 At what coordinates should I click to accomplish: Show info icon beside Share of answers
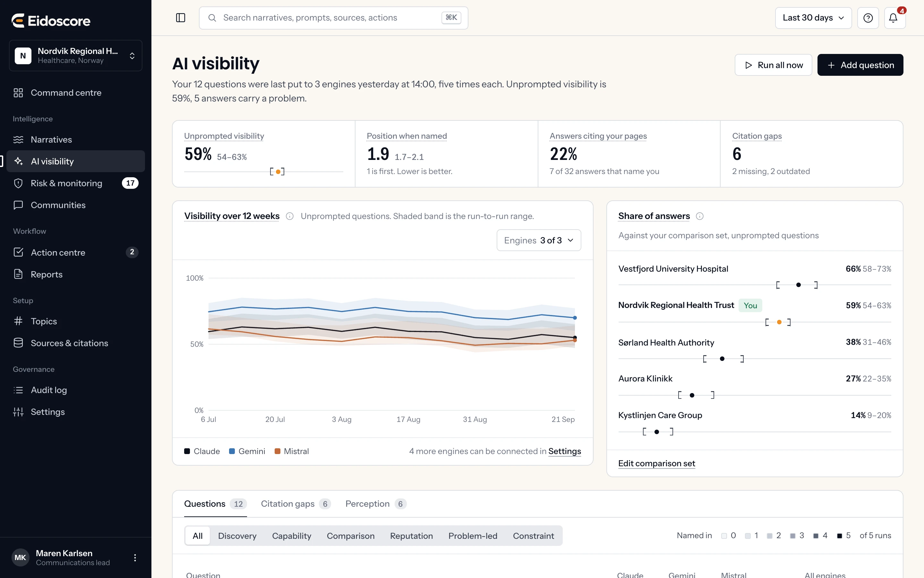point(699,216)
